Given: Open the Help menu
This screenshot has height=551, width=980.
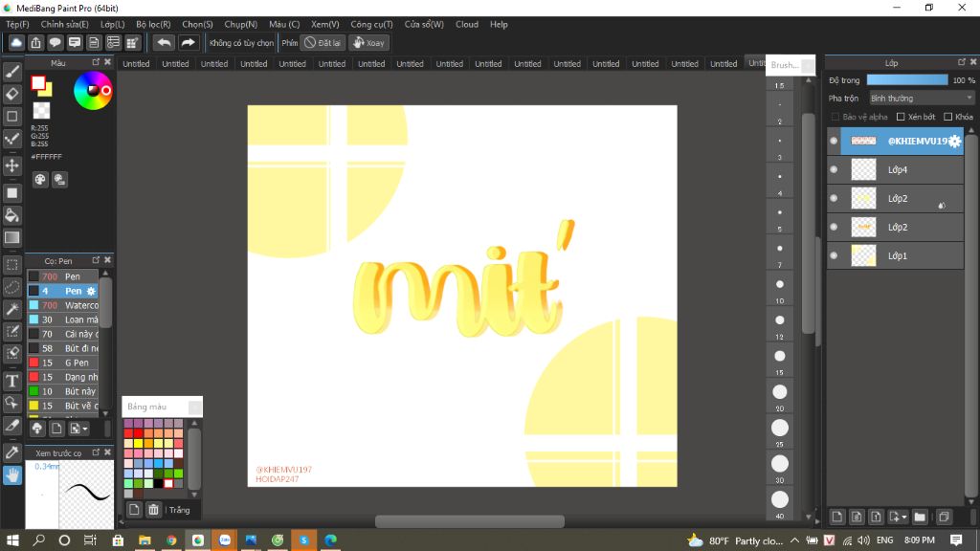Looking at the screenshot, I should click(x=499, y=24).
